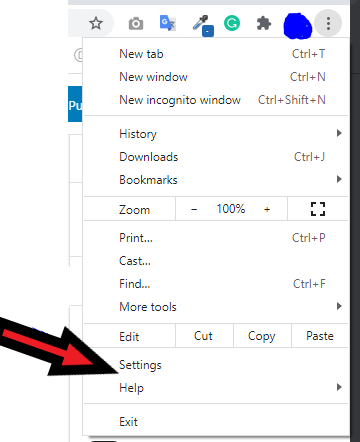Open the blue profile avatar
360x442 pixels.
[298, 26]
